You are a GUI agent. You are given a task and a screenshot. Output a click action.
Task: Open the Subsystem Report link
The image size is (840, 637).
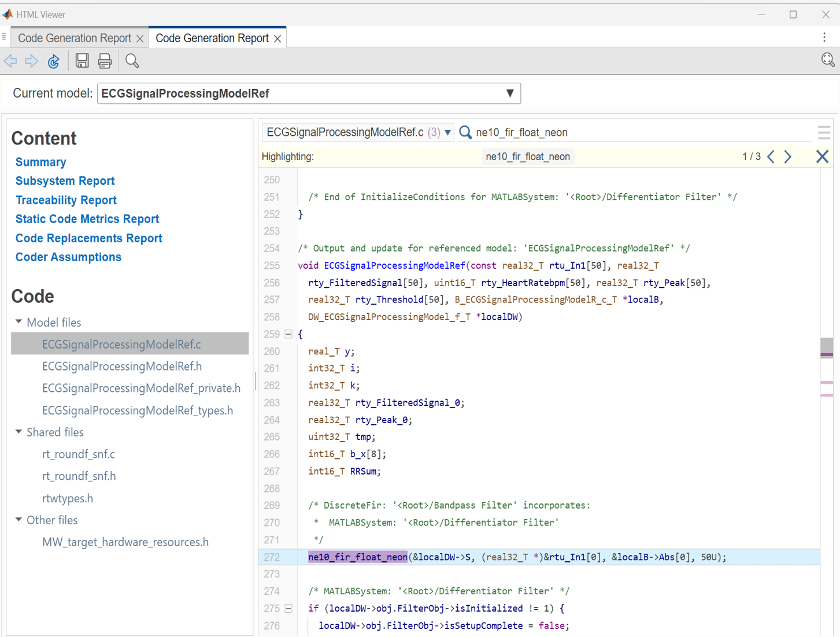(65, 181)
